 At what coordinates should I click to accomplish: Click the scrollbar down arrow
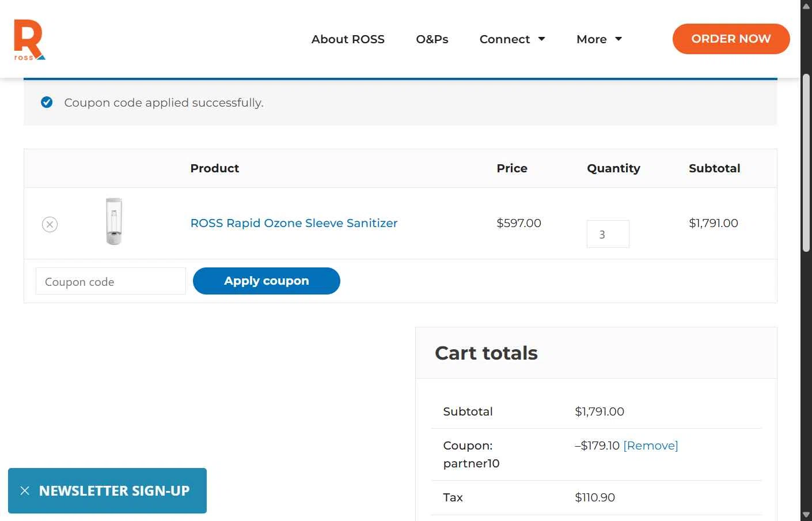pyautogui.click(x=806, y=515)
